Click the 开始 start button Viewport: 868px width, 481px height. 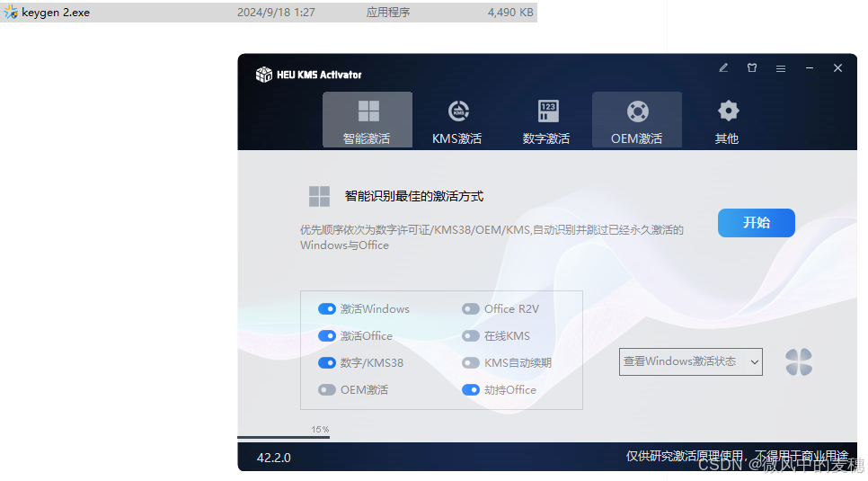(757, 223)
